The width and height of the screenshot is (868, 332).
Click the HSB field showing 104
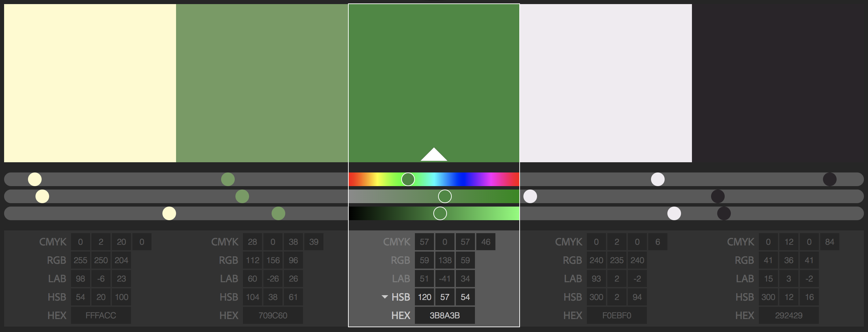252,297
